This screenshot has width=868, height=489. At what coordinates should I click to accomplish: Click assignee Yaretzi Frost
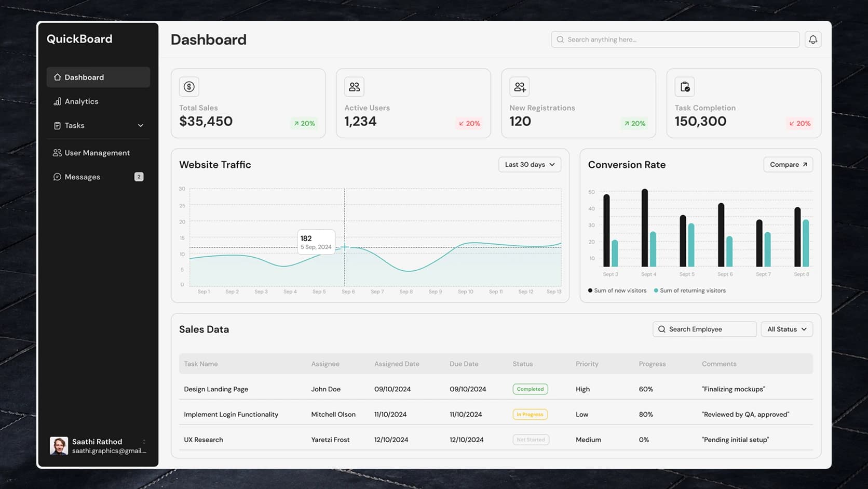tap(330, 440)
